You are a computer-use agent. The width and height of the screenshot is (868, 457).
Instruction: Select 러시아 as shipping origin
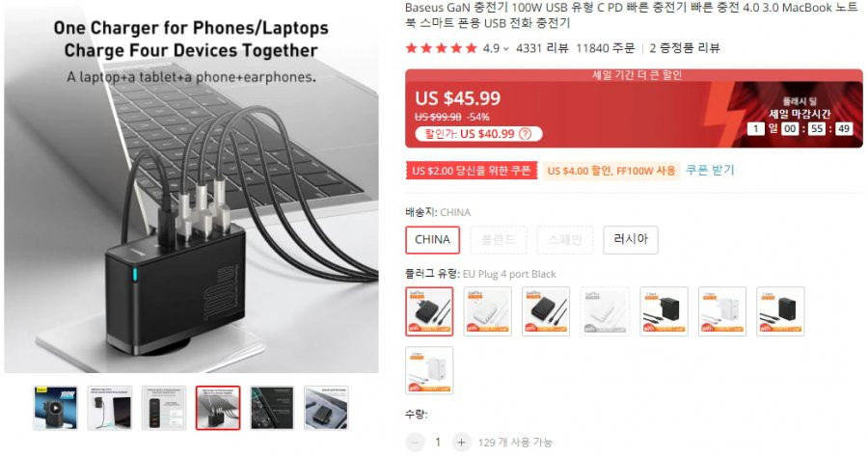tap(631, 239)
